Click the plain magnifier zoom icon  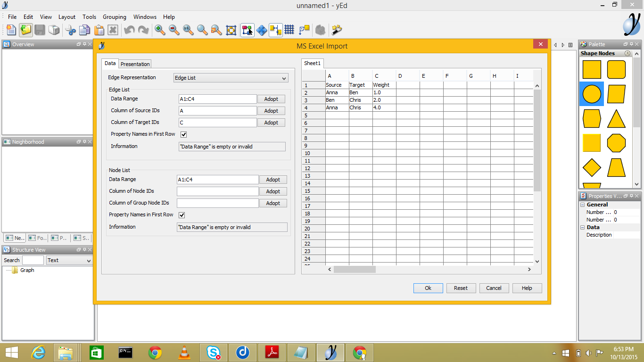[202, 30]
